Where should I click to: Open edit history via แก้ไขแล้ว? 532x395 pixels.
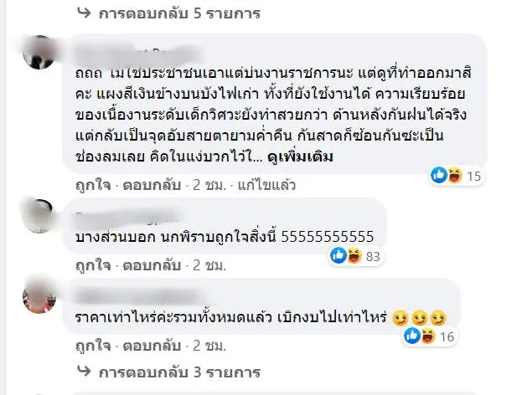(x=266, y=185)
